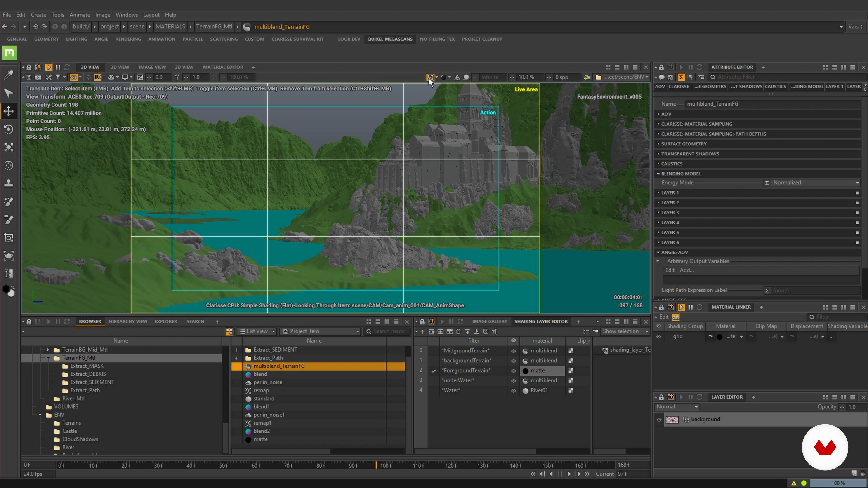The image size is (868, 488).
Task: Activate the Rotate tool in left toolbar
Action: point(8,129)
